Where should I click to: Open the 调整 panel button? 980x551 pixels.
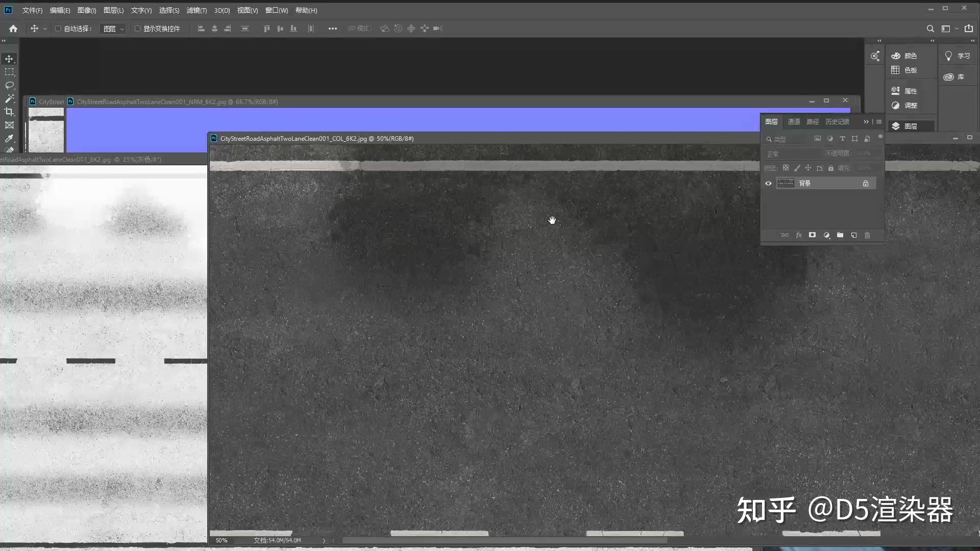[905, 105]
